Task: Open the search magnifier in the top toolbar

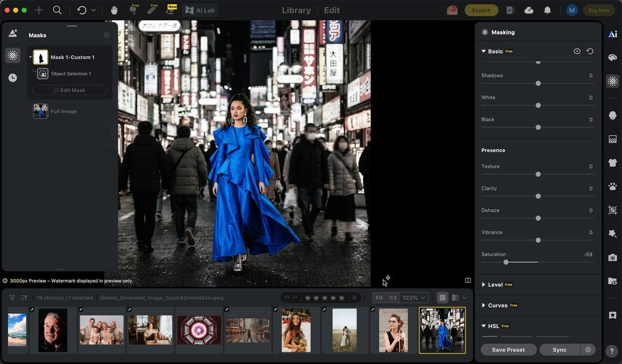Action: (x=58, y=10)
